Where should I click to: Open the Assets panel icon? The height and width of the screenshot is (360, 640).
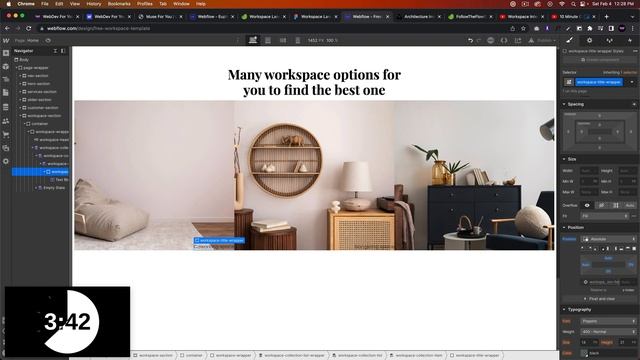[6, 148]
